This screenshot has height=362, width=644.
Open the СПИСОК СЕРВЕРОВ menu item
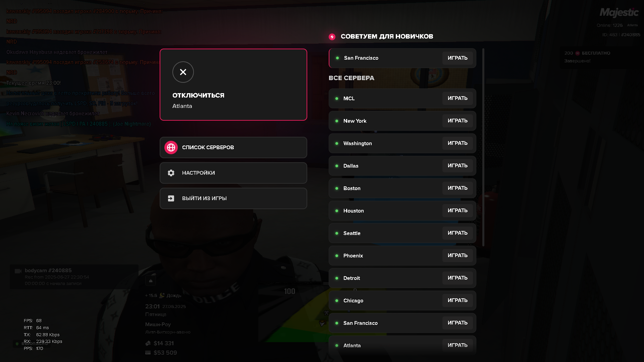coord(233,147)
